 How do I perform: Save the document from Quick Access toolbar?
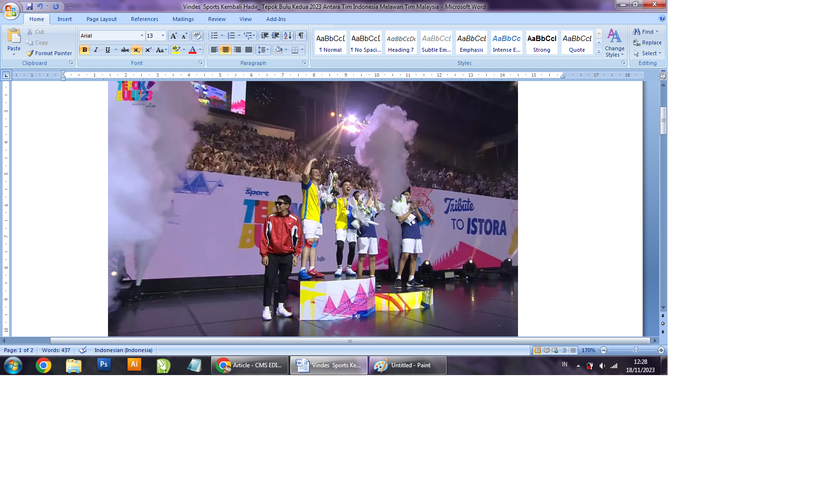pos(29,6)
